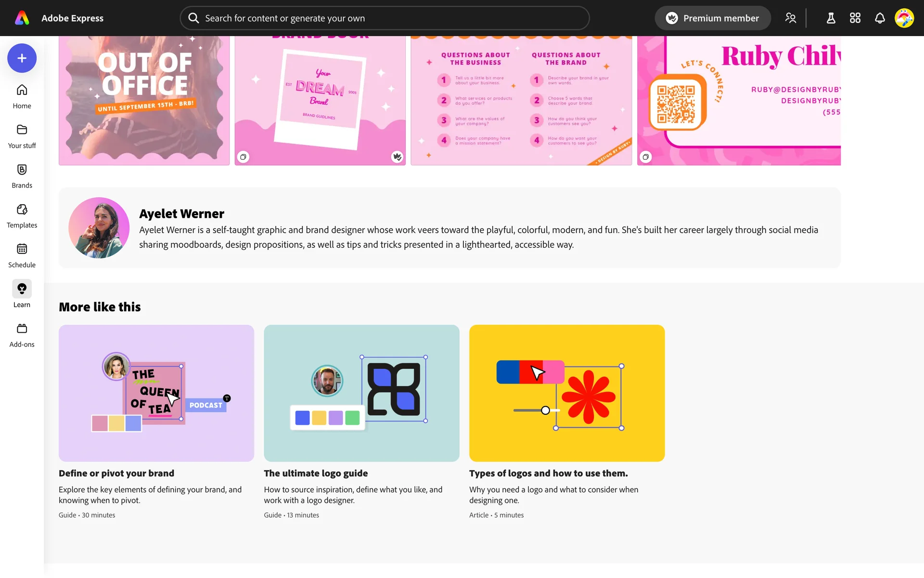The image size is (924, 578).
Task: Open the Schedule calendar icon
Action: tap(22, 250)
